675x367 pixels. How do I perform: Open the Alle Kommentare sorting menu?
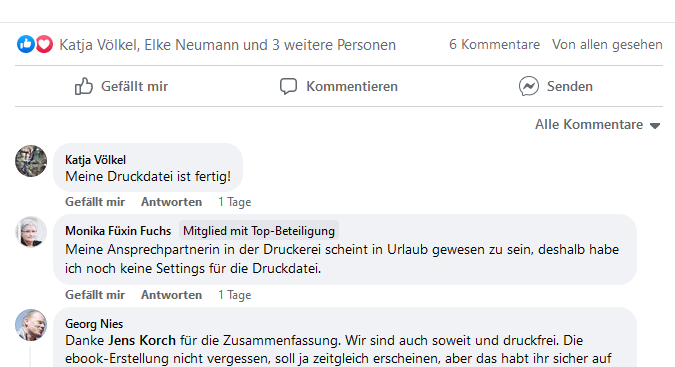(597, 125)
